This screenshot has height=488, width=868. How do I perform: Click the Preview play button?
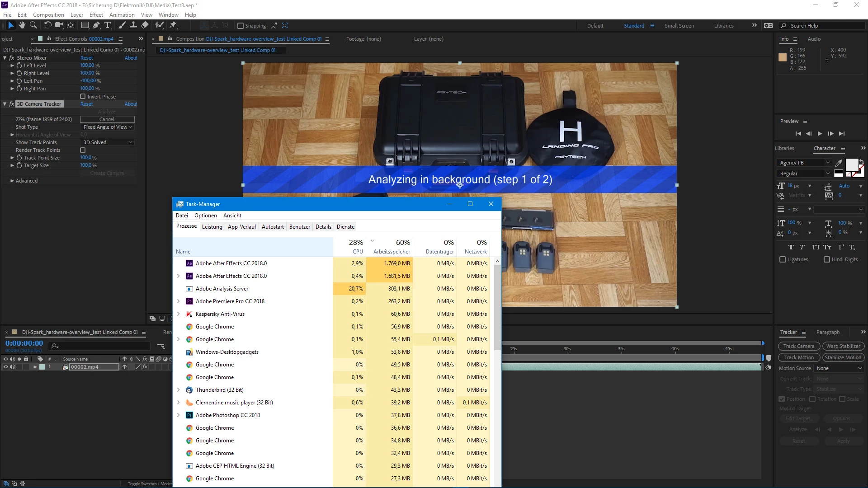tap(820, 134)
